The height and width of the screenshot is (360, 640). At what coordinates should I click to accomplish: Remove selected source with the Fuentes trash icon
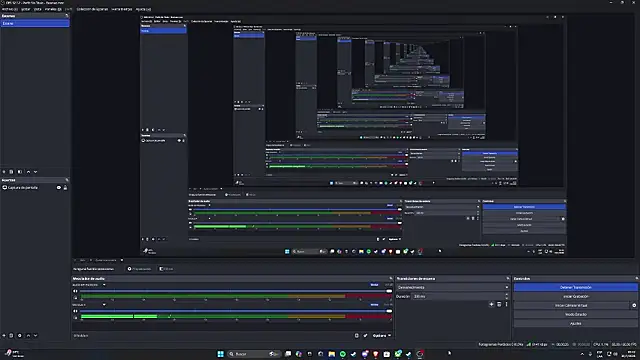11,336
